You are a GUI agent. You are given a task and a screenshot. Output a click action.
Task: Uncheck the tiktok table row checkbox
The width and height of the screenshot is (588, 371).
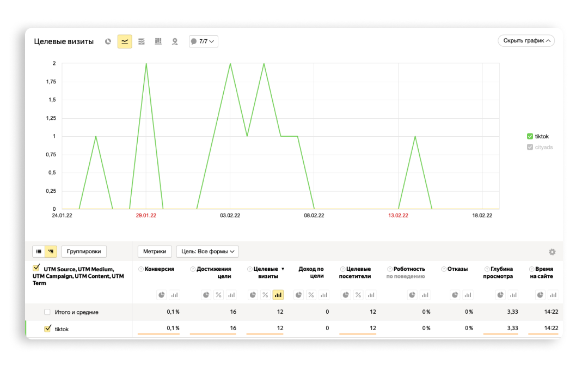point(47,329)
